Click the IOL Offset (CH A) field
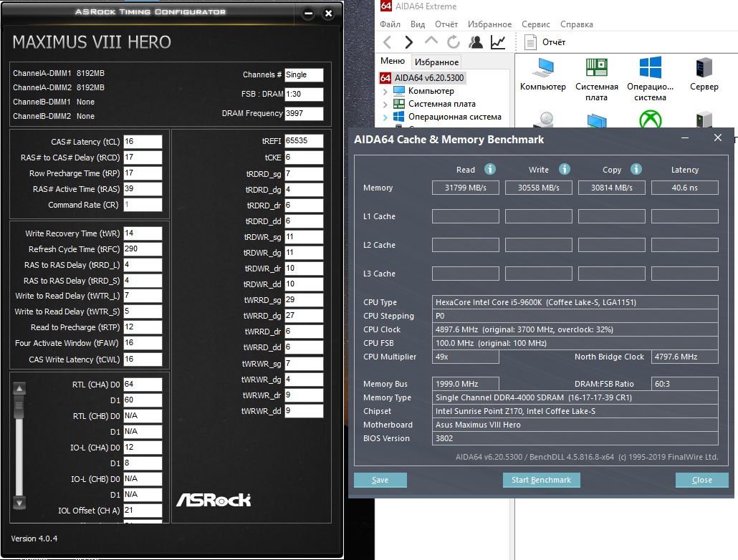This screenshot has width=738, height=560. [143, 511]
